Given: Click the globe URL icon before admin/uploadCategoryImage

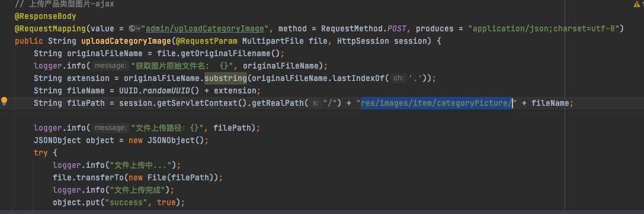Looking at the screenshot, I should pos(132,29).
